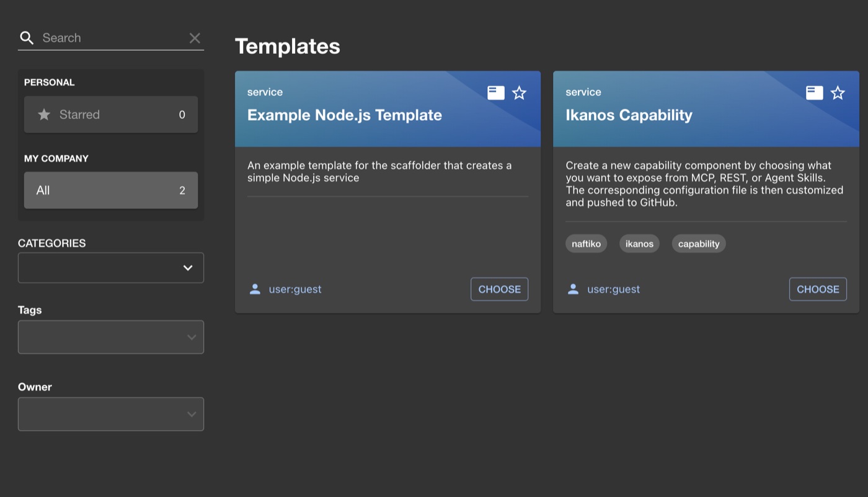The image size is (868, 497).
Task: Click the Ikanos Capability title
Action: [x=629, y=115]
